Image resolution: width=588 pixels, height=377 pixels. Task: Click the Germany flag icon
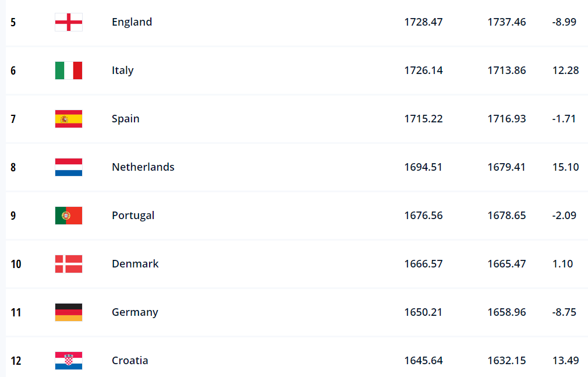tap(69, 312)
